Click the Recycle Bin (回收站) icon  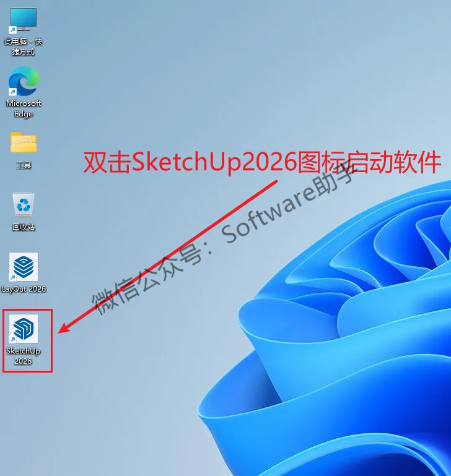click(x=24, y=205)
